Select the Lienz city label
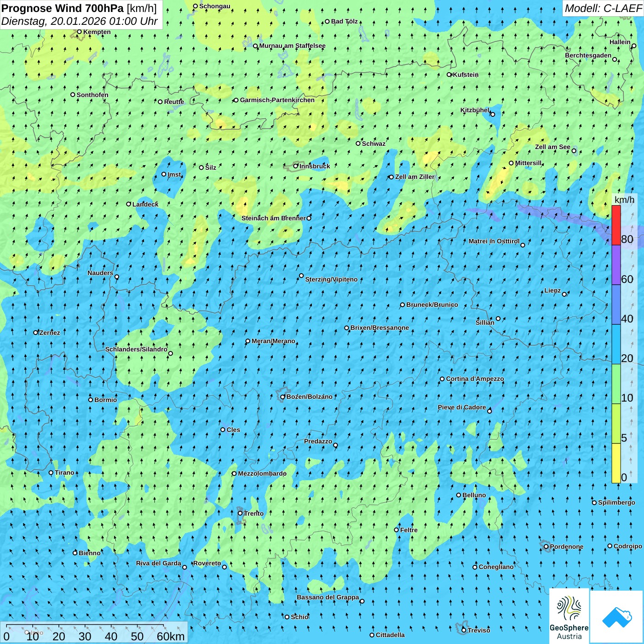Screen dimensions: 644x644 (x=552, y=290)
